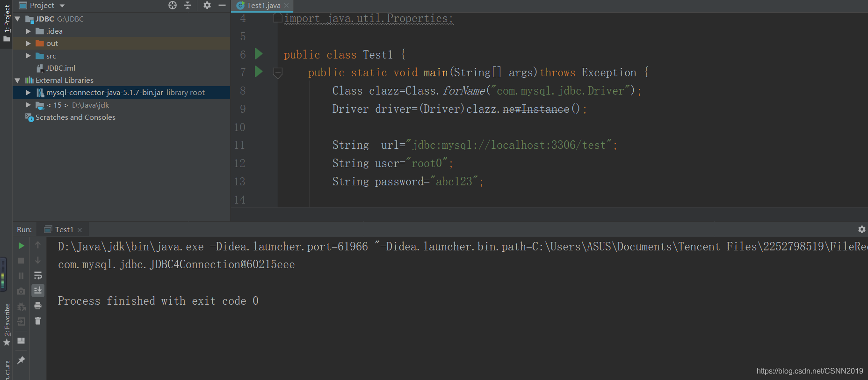Click the java.exe command line in console
This screenshot has height=380, width=868.
tap(463, 247)
